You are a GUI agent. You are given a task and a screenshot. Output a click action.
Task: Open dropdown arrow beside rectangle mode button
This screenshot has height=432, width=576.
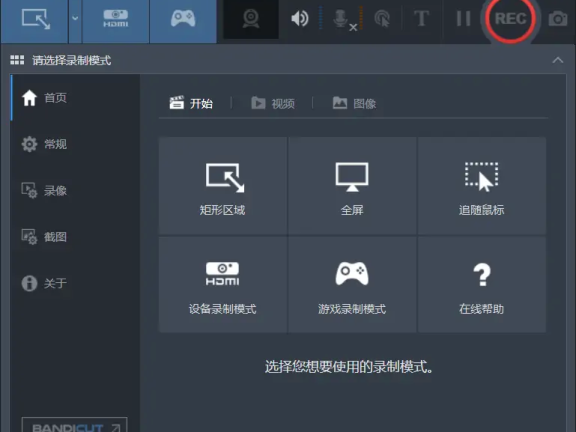[75, 18]
